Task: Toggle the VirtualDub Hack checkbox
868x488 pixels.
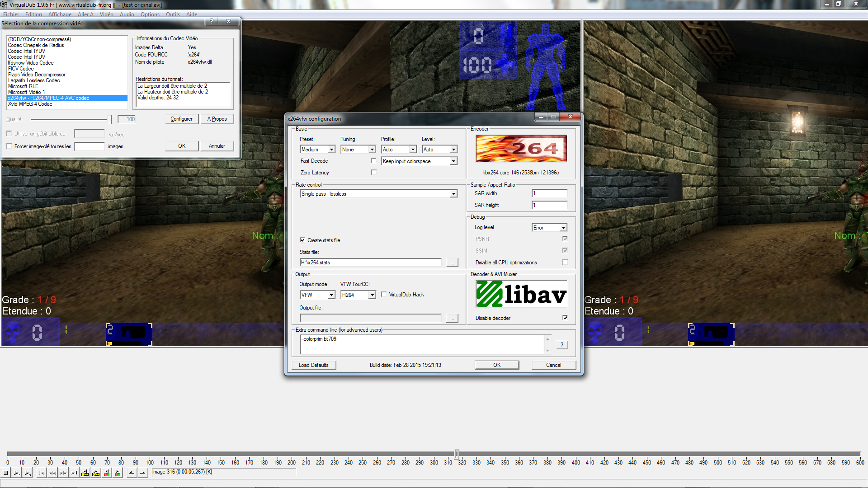Action: [384, 295]
